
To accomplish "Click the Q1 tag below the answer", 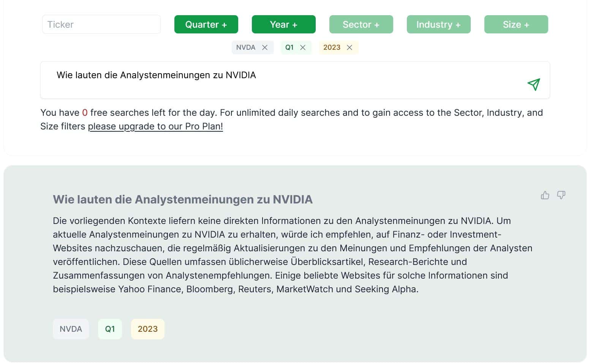I will pos(110,329).
